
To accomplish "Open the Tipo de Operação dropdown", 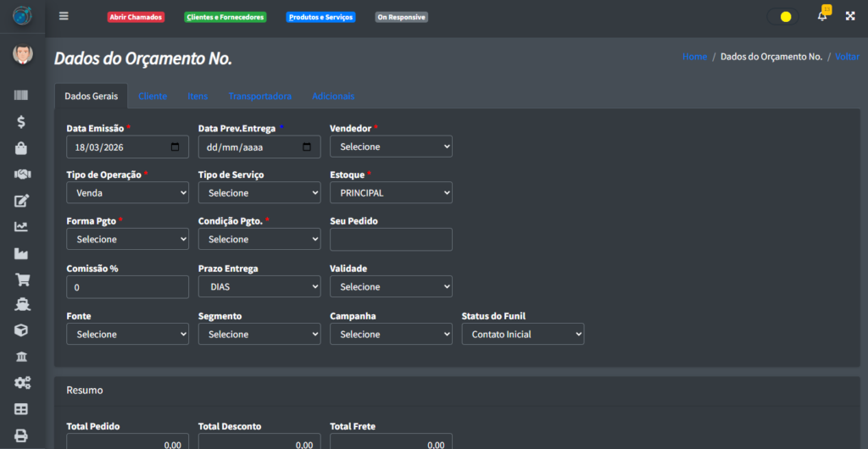I will [127, 193].
